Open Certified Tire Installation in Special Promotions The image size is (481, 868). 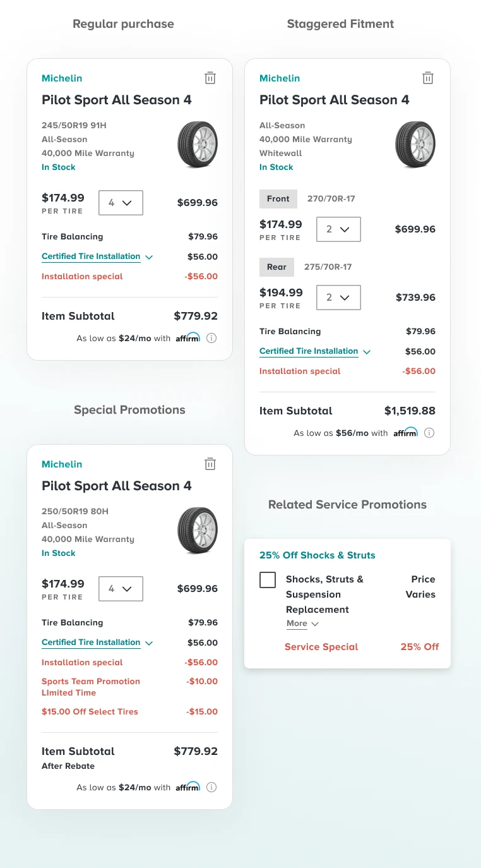97,642
